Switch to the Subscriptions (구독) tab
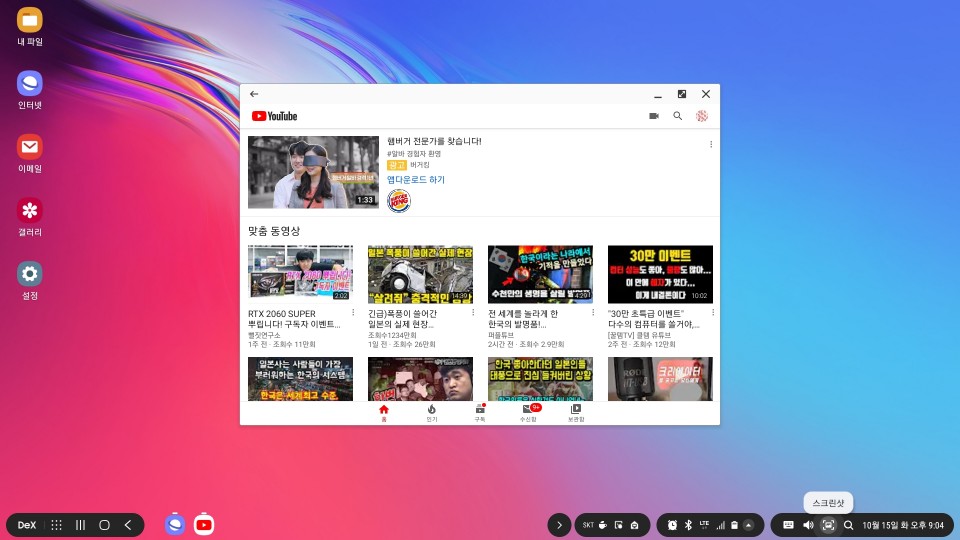This screenshot has width=960, height=540. (480, 413)
